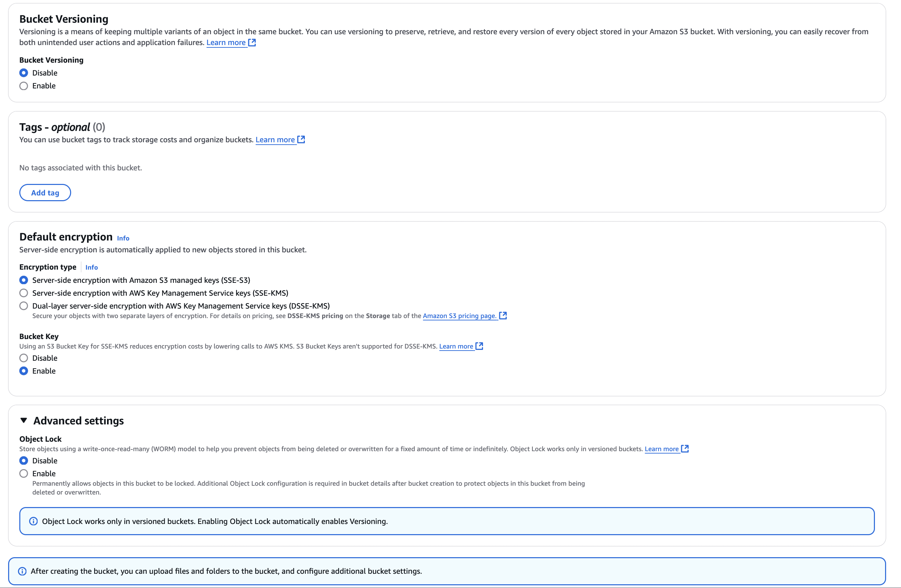Open the external link icon next to Bucket Key Learn more
The width and height of the screenshot is (901, 588).
(x=479, y=346)
